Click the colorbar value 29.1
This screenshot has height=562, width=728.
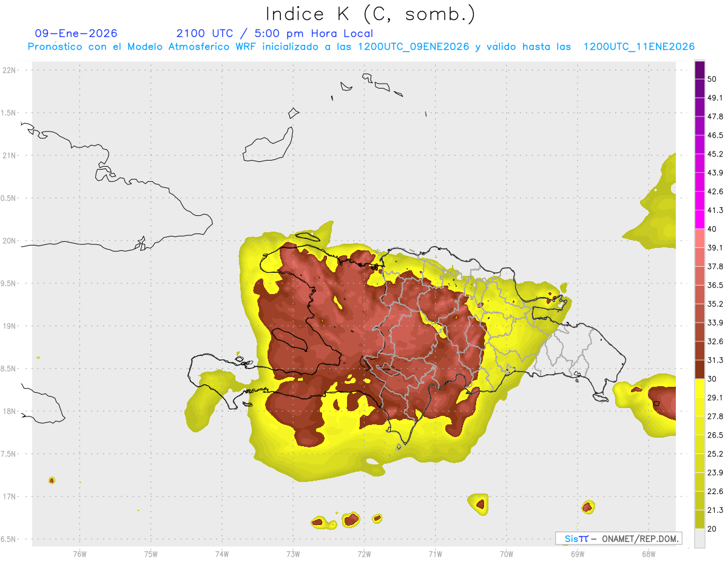(715, 398)
